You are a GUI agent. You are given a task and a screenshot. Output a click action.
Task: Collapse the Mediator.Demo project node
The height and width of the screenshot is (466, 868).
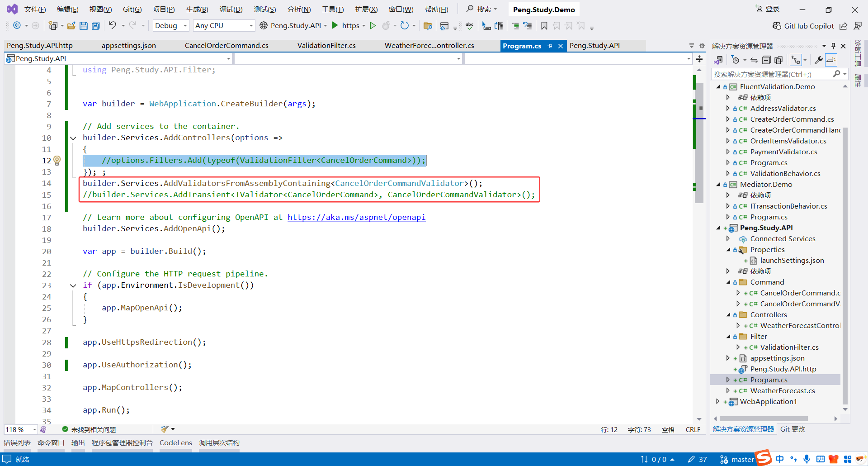718,185
